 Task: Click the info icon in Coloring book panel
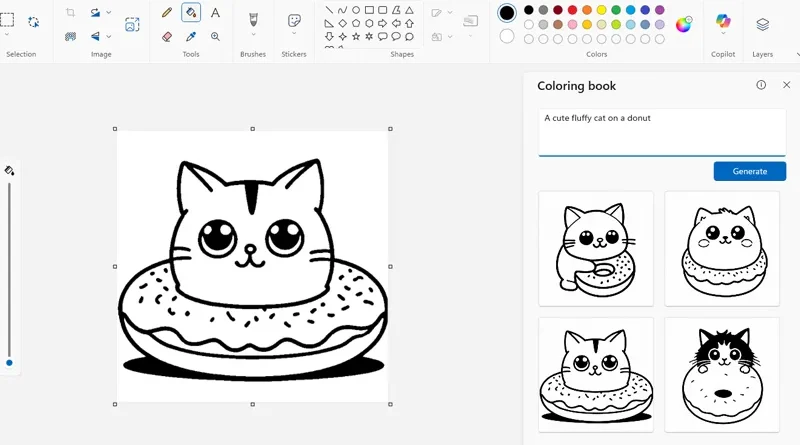pyautogui.click(x=761, y=85)
